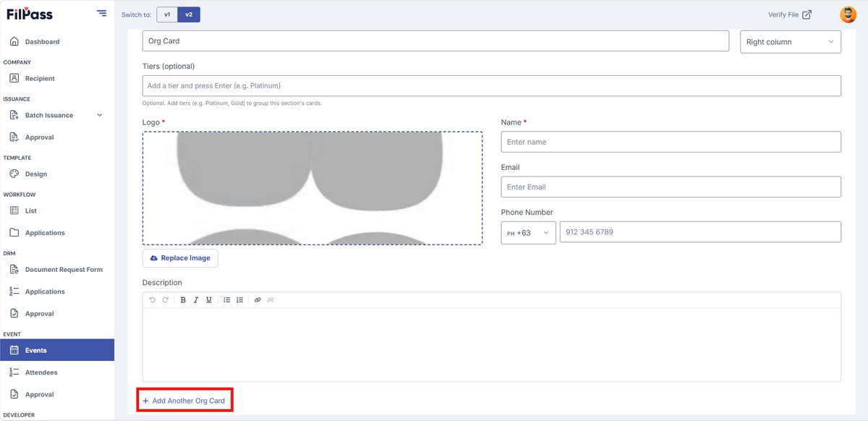
Task: Insert a bulleted list
Action: pyautogui.click(x=227, y=299)
